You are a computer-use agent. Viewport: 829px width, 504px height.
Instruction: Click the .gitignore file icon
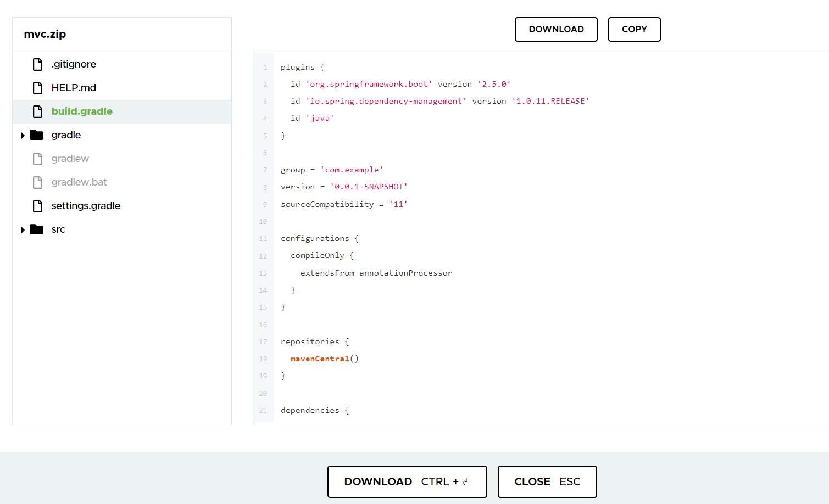click(x=37, y=64)
